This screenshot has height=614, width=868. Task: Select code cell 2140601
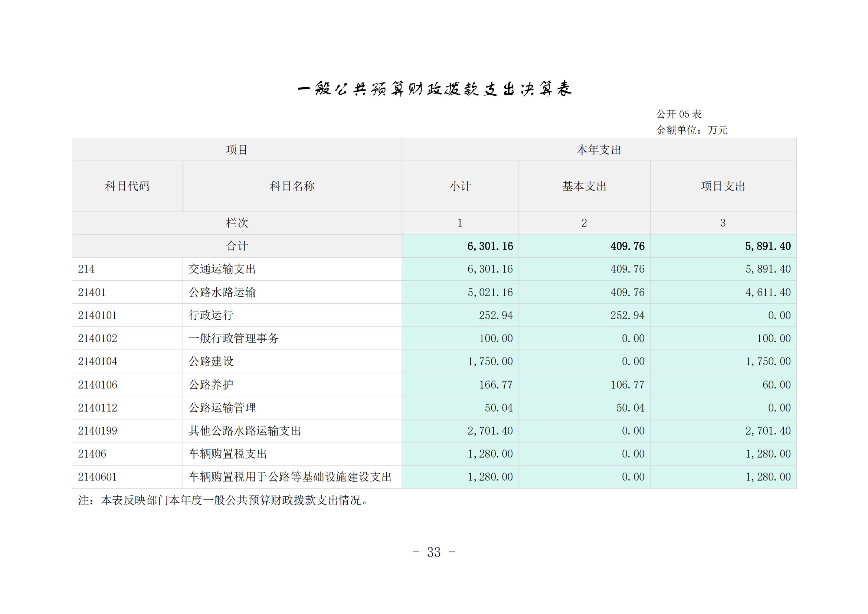click(127, 477)
